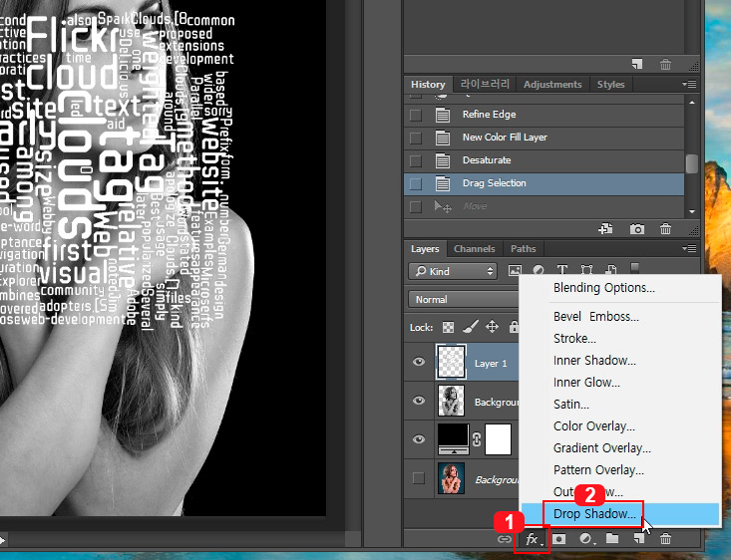Show the hidden bottom Background layer

pos(419,478)
